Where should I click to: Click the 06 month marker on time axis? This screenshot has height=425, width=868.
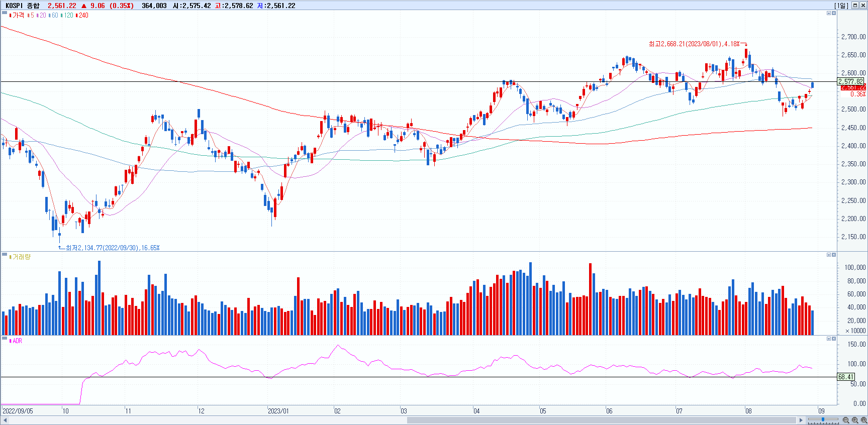609,411
